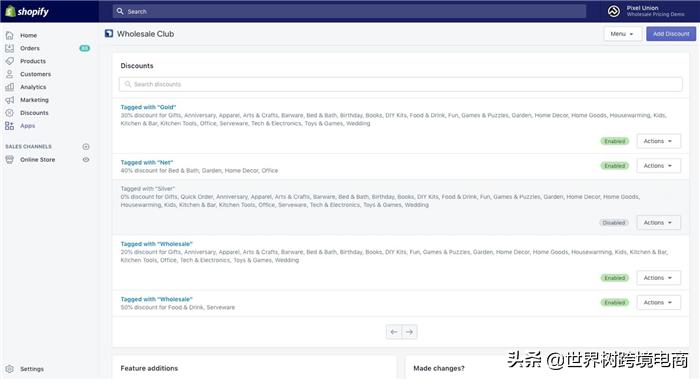Click the Marketing megaphone icon
Image resolution: width=700 pixels, height=380 pixels.
click(9, 100)
